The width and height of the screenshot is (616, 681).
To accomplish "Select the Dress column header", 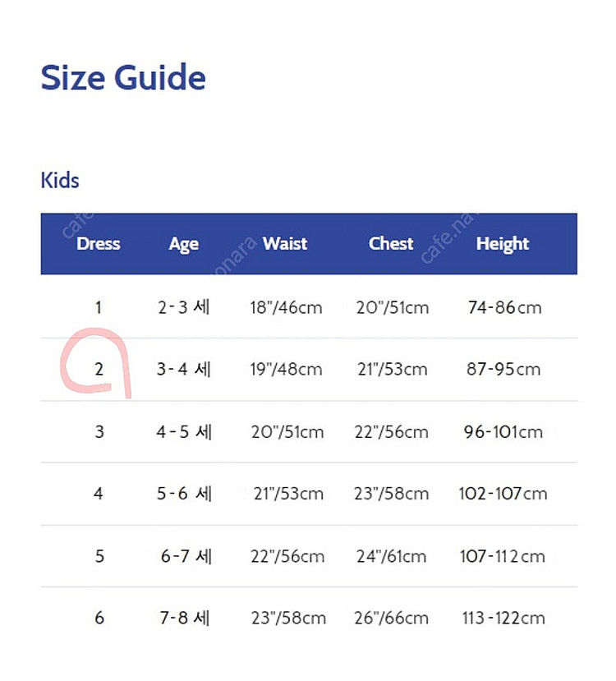I will pos(98,244).
